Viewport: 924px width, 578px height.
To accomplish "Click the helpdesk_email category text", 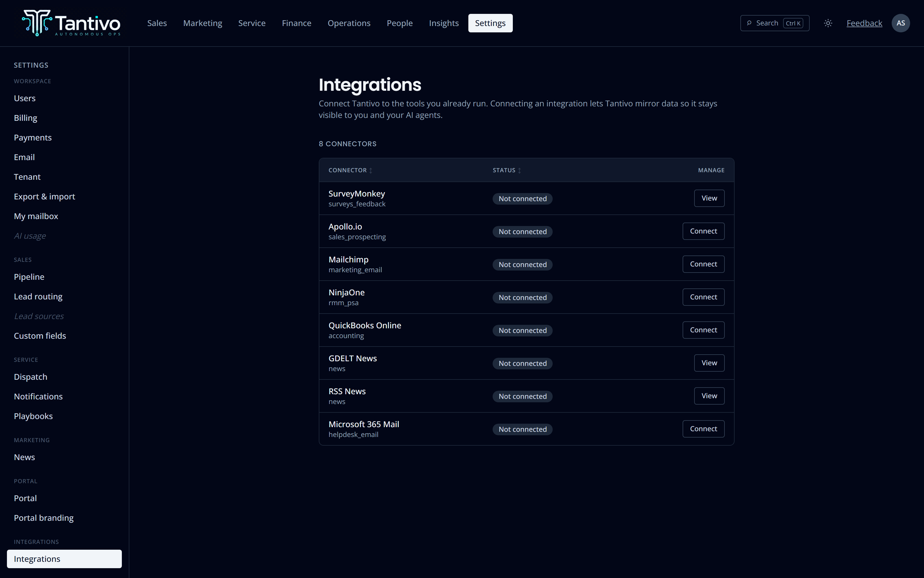I will coord(353,435).
